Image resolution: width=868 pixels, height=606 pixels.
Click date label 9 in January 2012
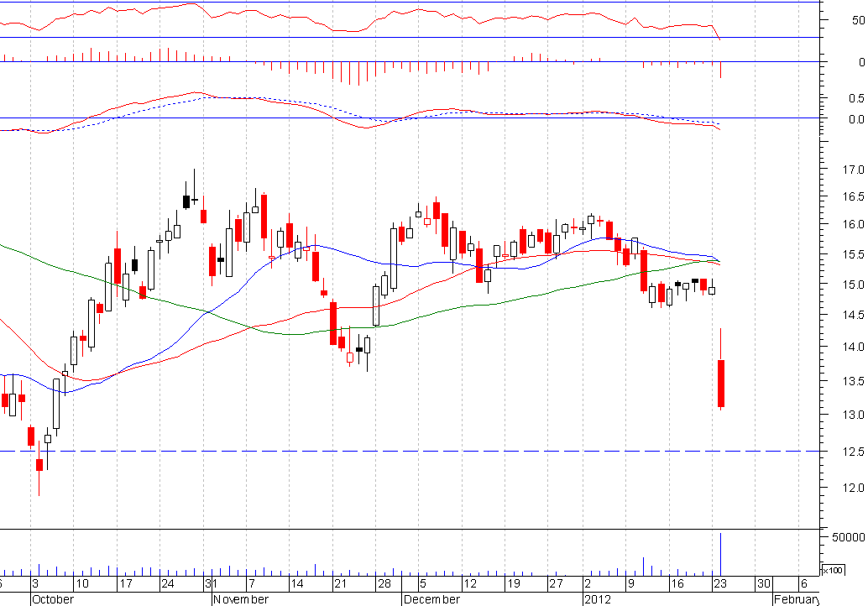tap(630, 583)
